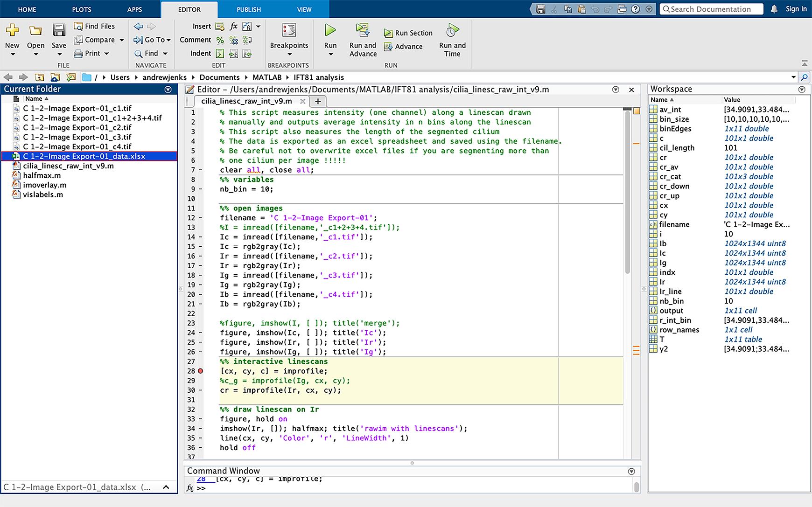Expand the Run dropdown arrow
812x507 pixels.
330,55
